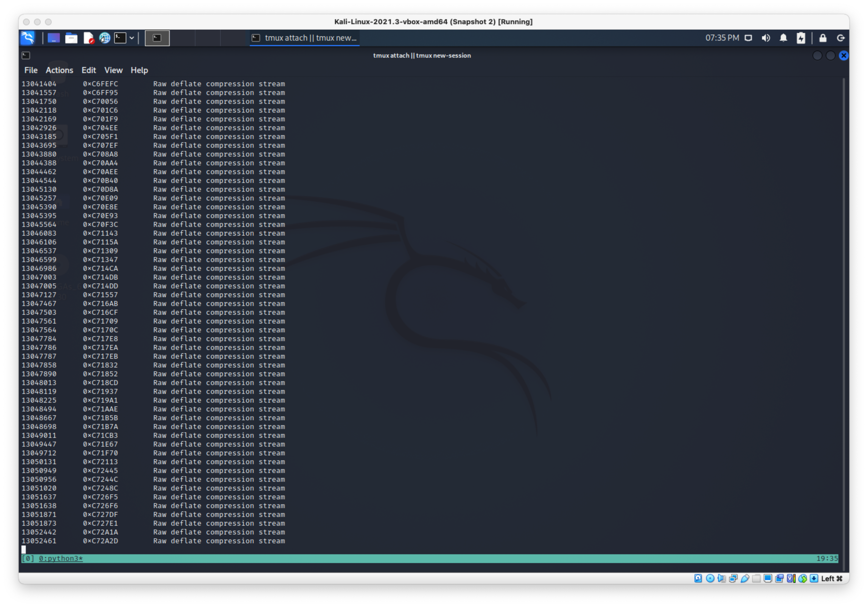Click the last row offset 13052461
The width and height of the screenshot is (868, 607).
[39, 541]
